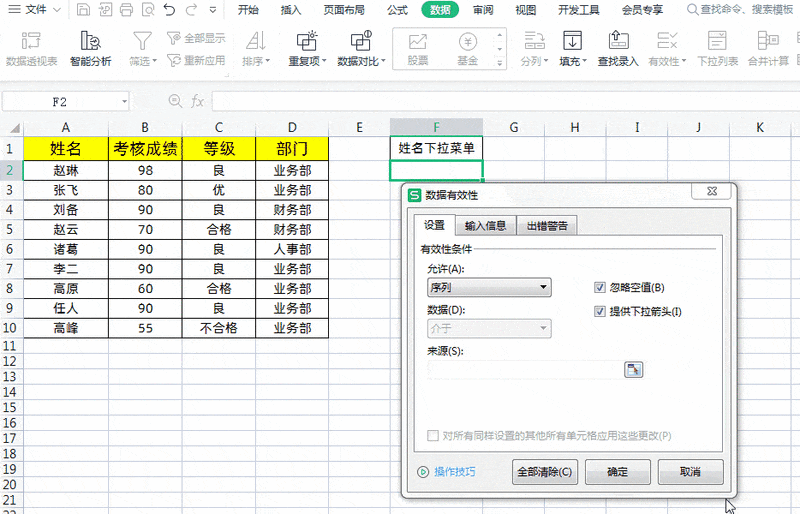800x514 pixels.
Task: Switch to the 出错警告 tab
Action: click(547, 226)
